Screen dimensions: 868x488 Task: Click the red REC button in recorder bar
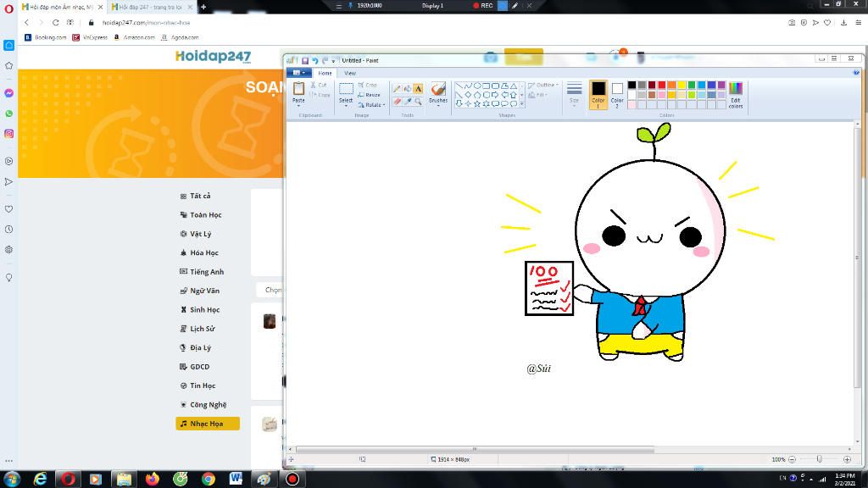click(482, 6)
